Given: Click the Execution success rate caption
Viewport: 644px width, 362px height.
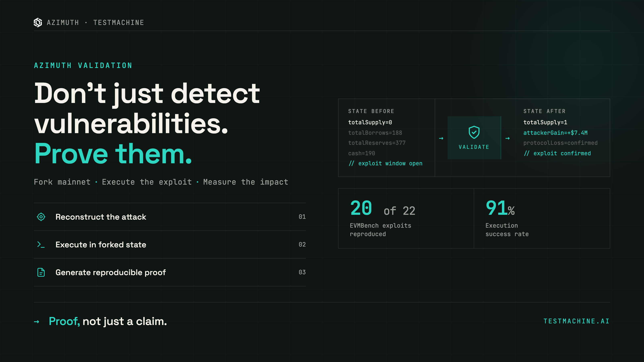Looking at the screenshot, I should tap(507, 230).
